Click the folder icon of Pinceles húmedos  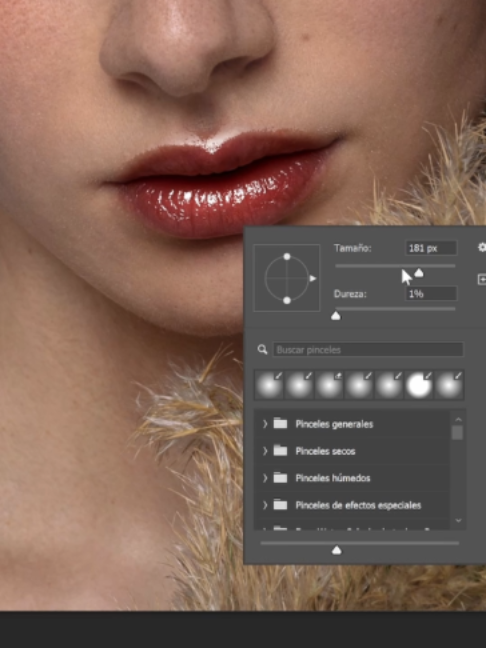(280, 478)
